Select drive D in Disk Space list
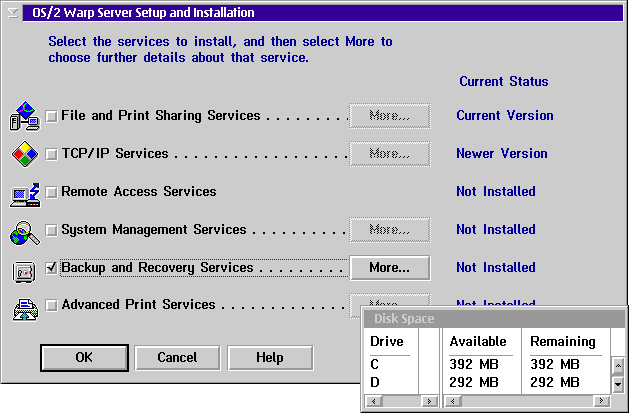 click(375, 382)
